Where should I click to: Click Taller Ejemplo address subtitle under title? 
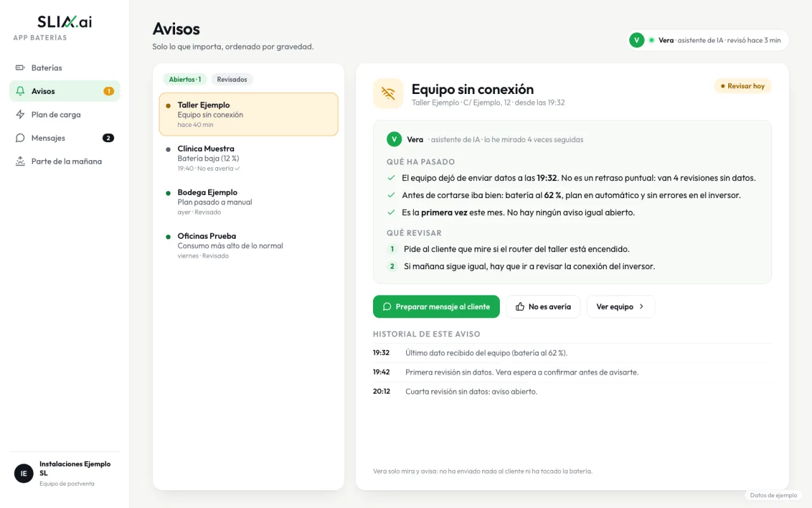(x=488, y=102)
